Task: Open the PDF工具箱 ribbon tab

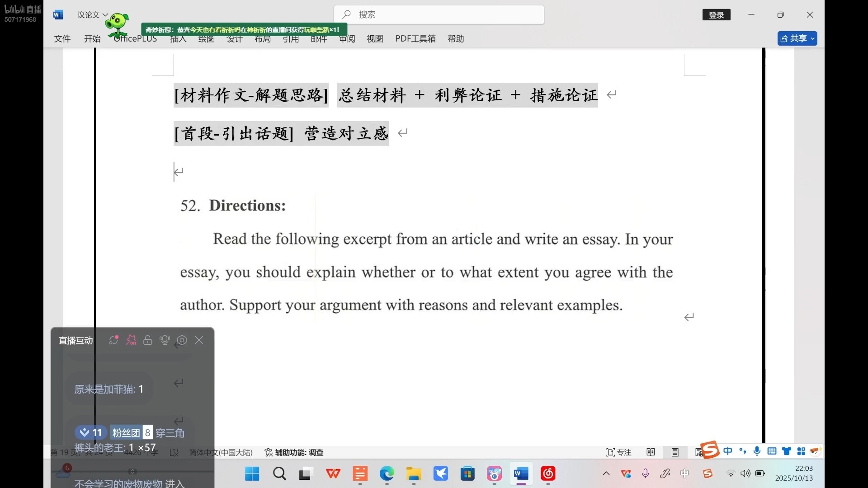Action: point(415,39)
